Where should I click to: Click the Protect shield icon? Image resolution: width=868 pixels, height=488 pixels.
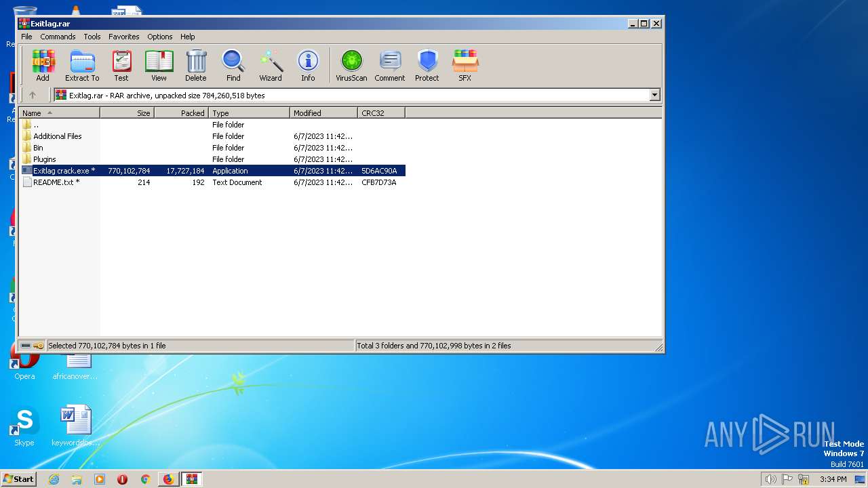coord(427,66)
